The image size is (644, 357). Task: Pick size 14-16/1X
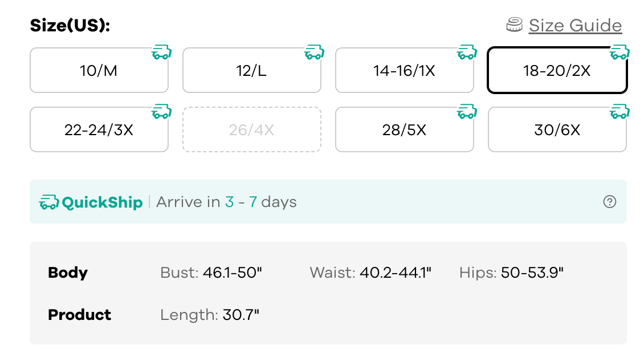pyautogui.click(x=404, y=71)
